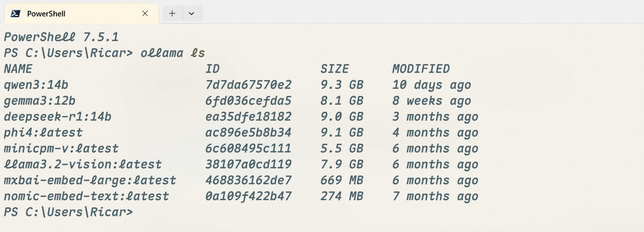Click the PowerShell icon on the tab
This screenshot has height=232, width=644.
point(15,14)
